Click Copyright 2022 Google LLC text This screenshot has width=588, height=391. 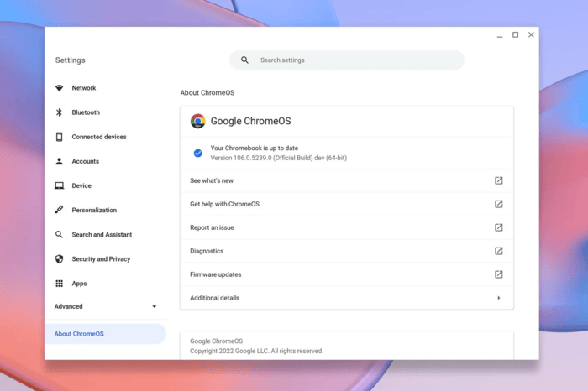(256, 351)
